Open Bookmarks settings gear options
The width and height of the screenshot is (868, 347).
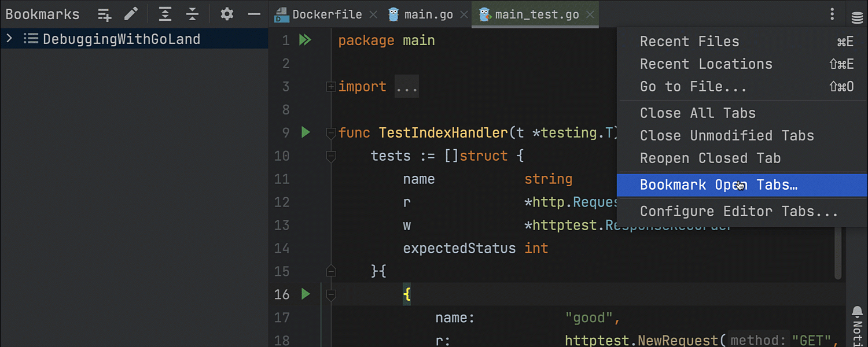tap(227, 14)
